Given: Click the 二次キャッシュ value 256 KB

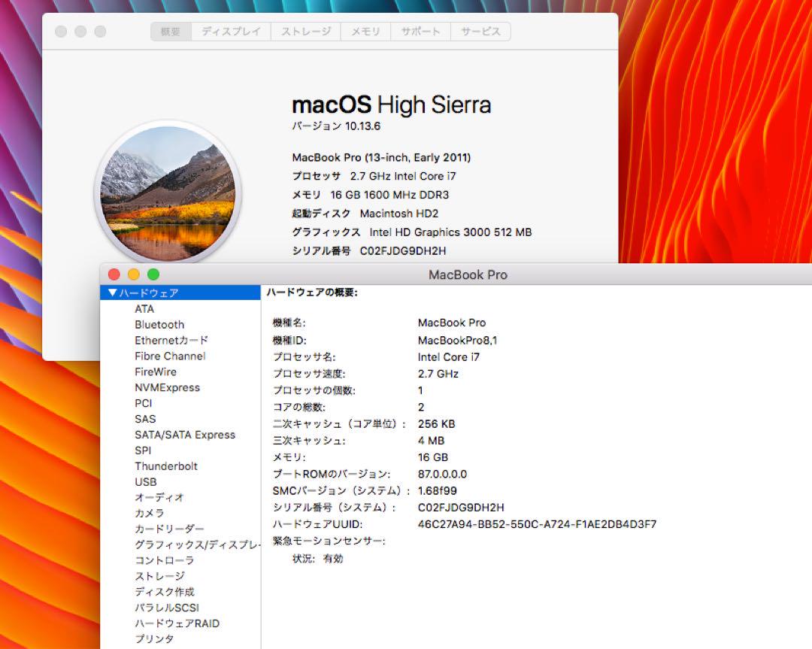Looking at the screenshot, I should [437, 423].
